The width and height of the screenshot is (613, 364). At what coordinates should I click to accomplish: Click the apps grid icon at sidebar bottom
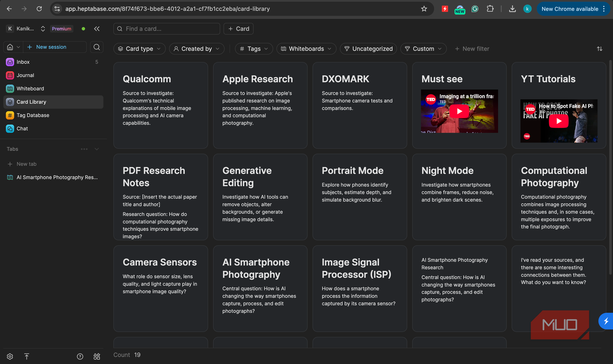click(x=97, y=357)
